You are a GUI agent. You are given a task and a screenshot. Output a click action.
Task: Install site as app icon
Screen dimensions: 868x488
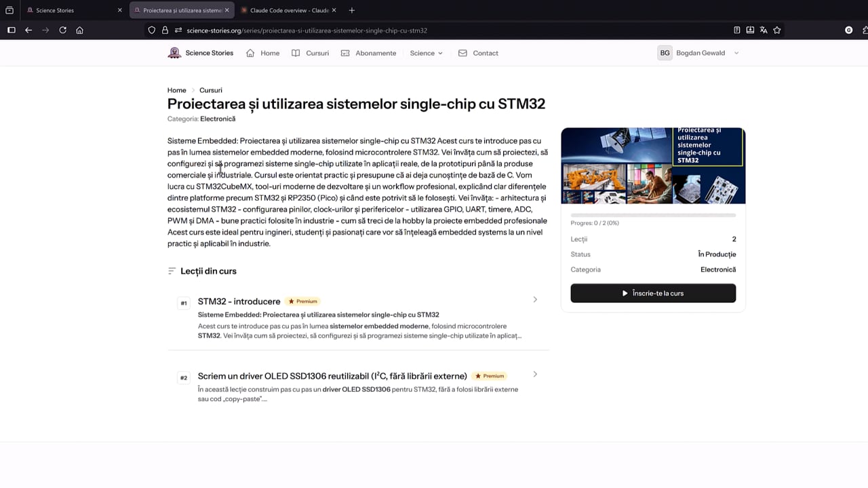click(750, 30)
